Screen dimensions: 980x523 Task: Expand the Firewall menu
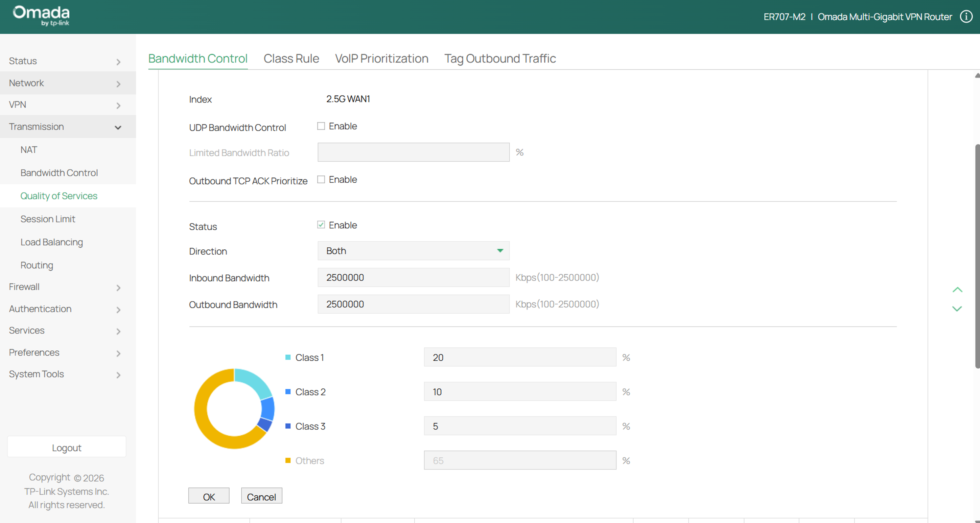pos(68,287)
